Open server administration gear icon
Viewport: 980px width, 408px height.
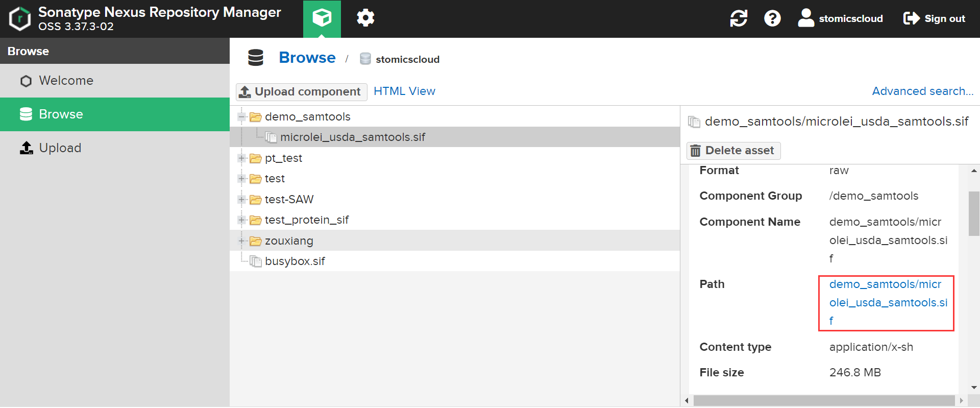click(365, 18)
